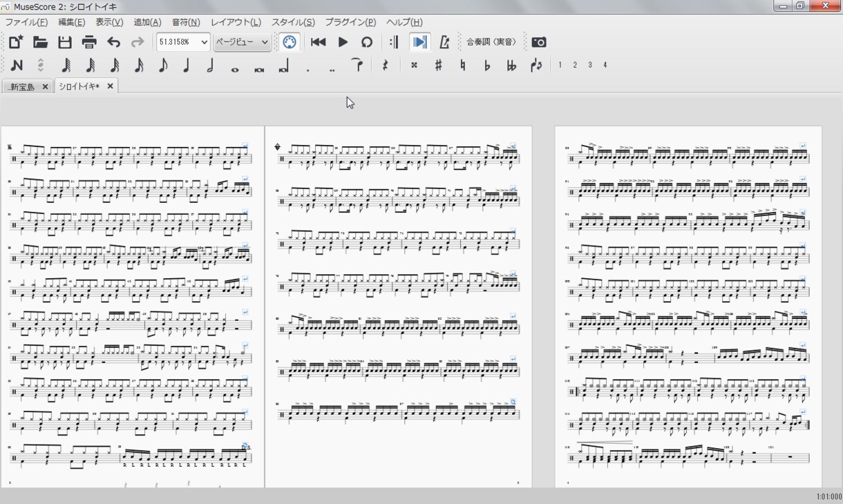This screenshot has height=504, width=843.
Task: Undo the last action with the toolbar arrow
Action: click(113, 42)
